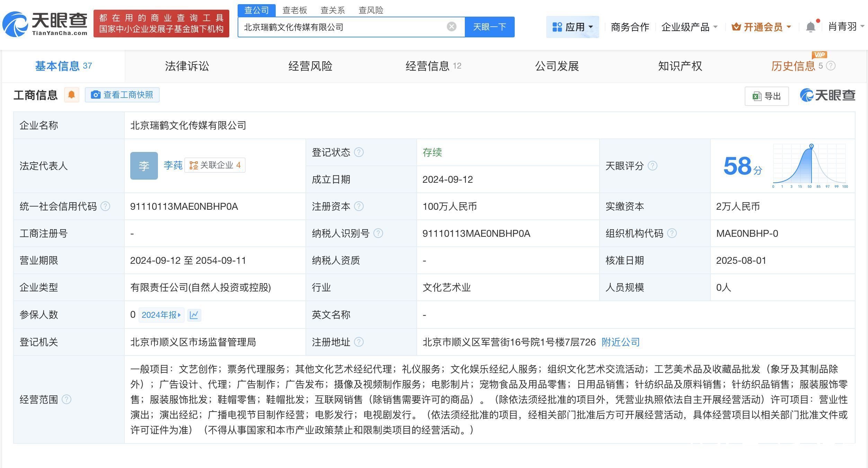
Task: Click help icon next to 纳税人识别号
Action: (x=378, y=233)
